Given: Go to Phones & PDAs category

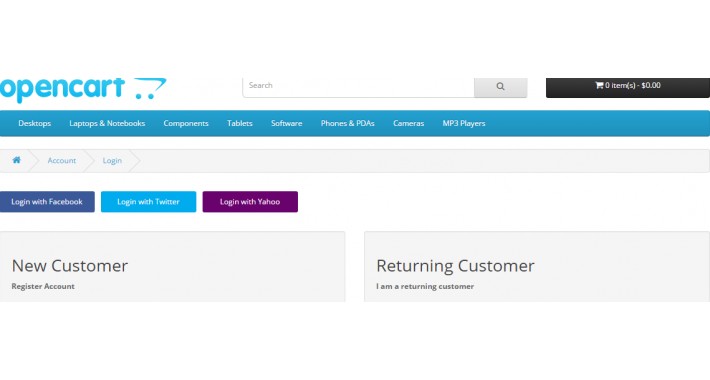Looking at the screenshot, I should pos(347,123).
